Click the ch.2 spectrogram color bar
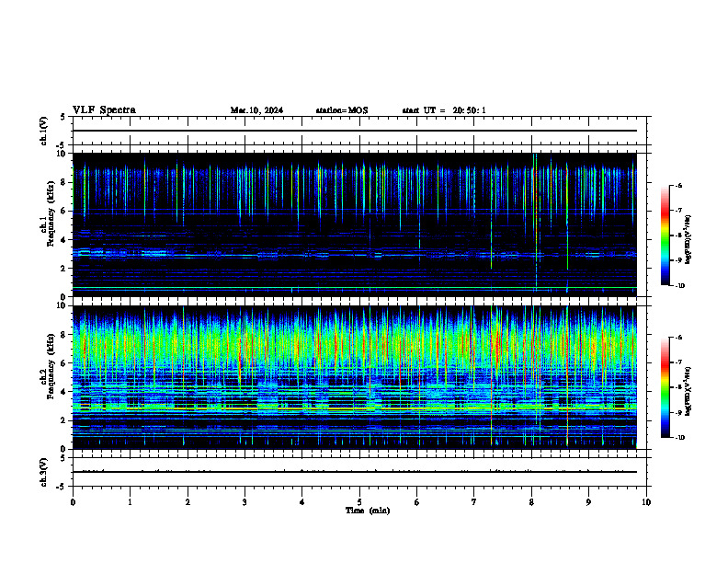The image size is (728, 563). tap(665, 387)
